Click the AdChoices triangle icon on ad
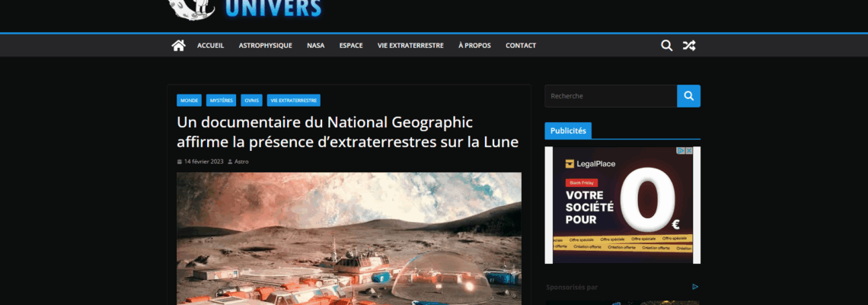 tap(682, 150)
